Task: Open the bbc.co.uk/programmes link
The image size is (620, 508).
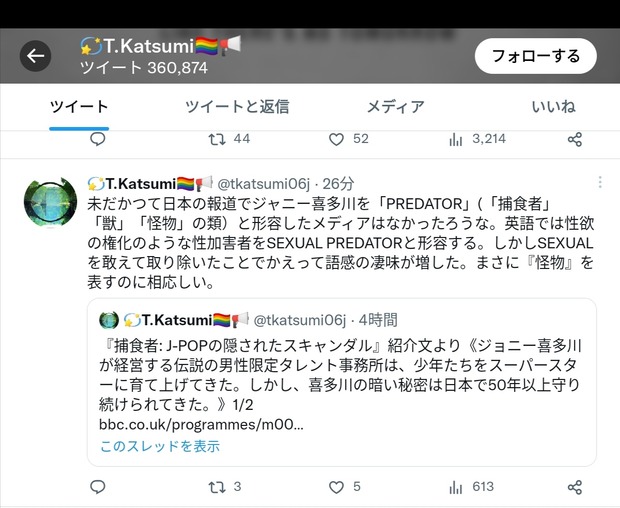Action: click(x=201, y=425)
